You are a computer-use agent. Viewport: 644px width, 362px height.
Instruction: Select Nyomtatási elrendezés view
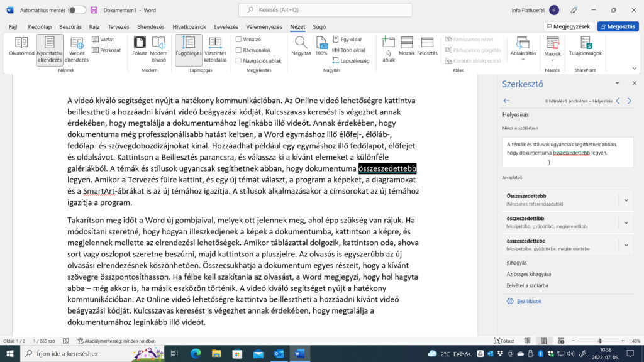coord(49,50)
